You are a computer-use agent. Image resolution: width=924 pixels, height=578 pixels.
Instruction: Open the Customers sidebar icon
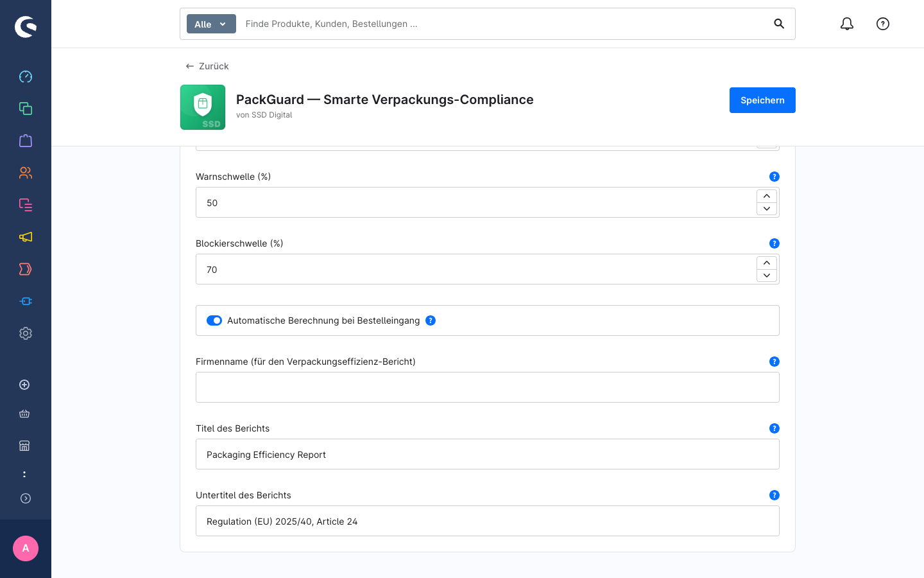pyautogui.click(x=26, y=173)
